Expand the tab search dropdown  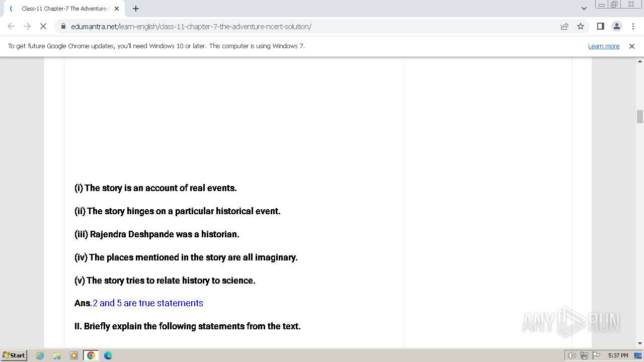[584, 9]
